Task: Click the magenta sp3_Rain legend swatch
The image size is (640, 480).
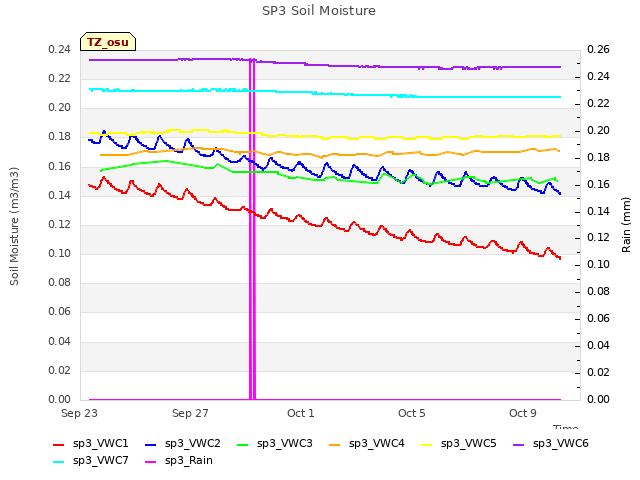Action: pyautogui.click(x=151, y=462)
